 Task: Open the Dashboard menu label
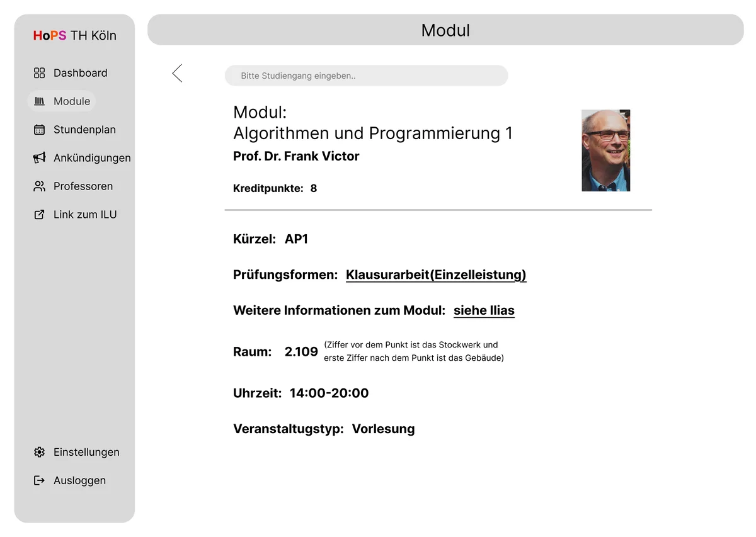[x=80, y=73]
